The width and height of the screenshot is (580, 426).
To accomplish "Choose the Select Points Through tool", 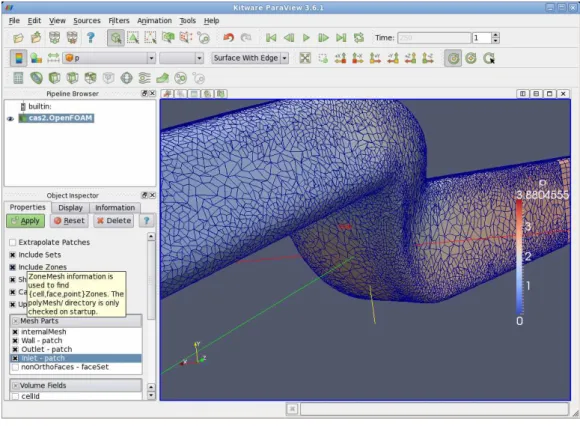I will pos(186,38).
